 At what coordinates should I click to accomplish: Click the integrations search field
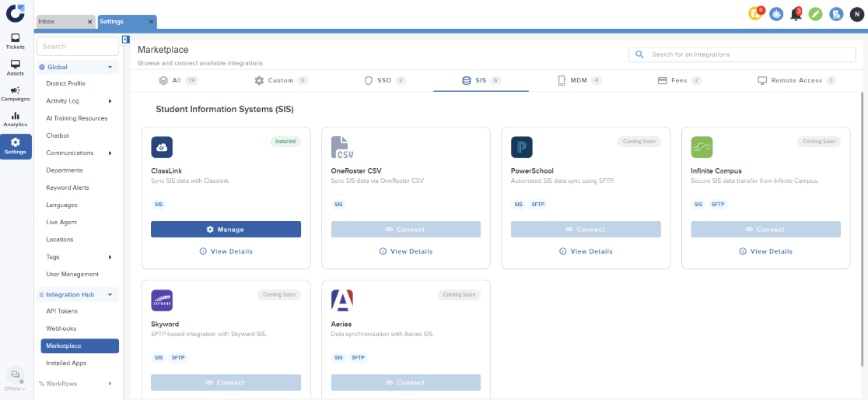(747, 54)
